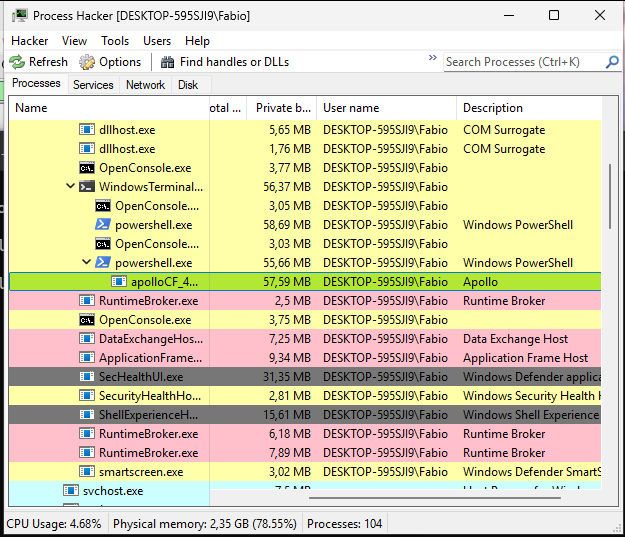Viewport: 625px width, 537px height.
Task: Sort by Description column header
Action: [529, 108]
